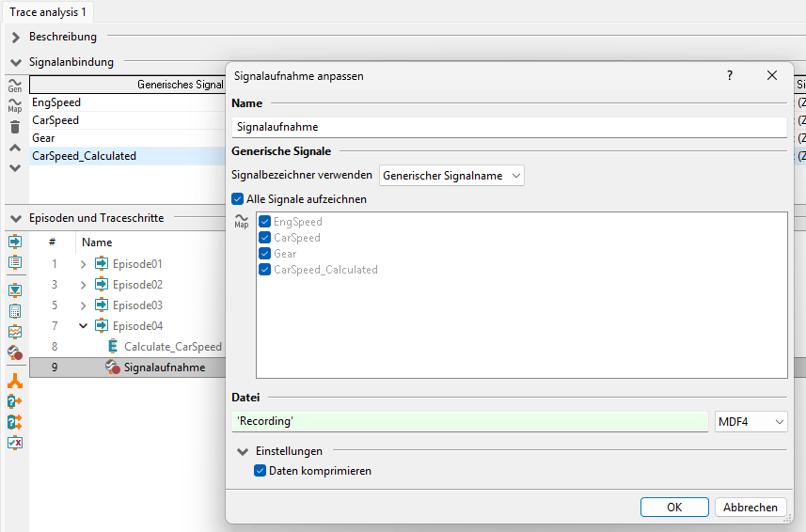Select the Episode01 tree item label

click(x=137, y=263)
